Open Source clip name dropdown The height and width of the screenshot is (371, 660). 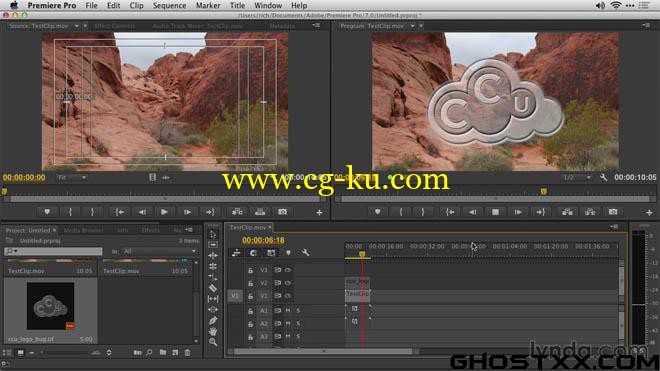[x=77, y=26]
